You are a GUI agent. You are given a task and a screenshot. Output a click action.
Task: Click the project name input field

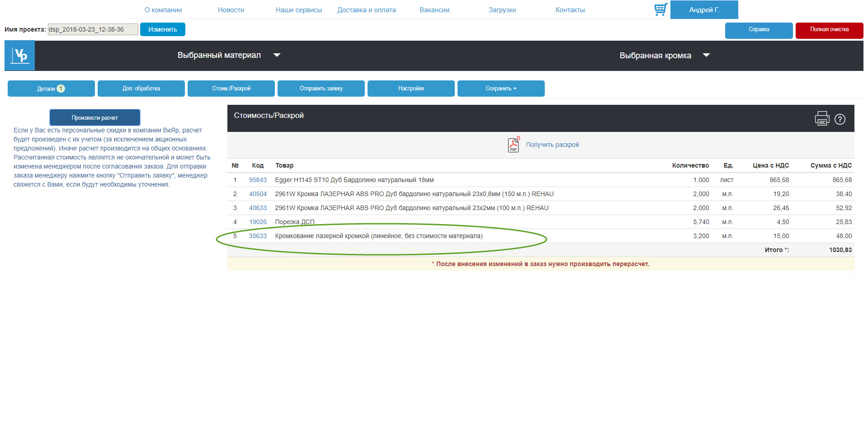tap(93, 29)
